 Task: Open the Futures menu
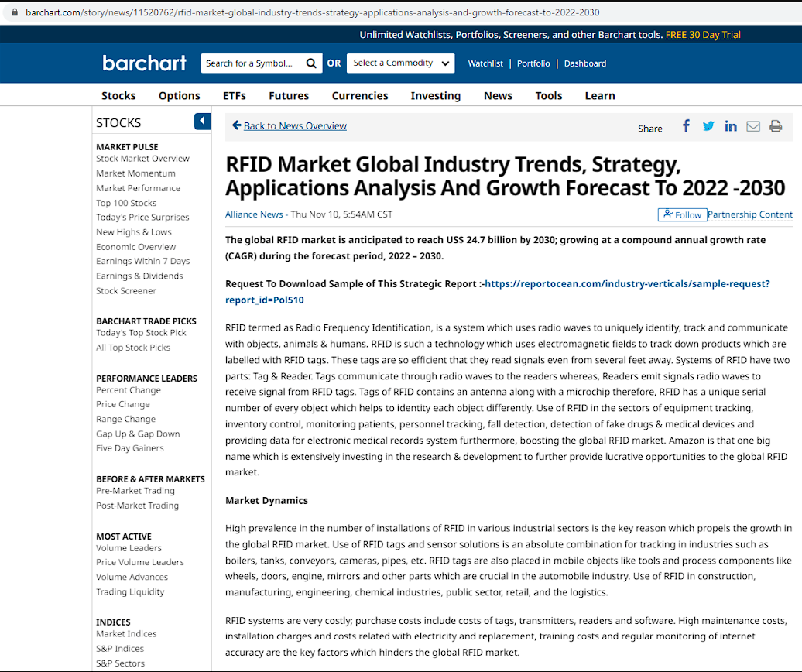pos(289,96)
